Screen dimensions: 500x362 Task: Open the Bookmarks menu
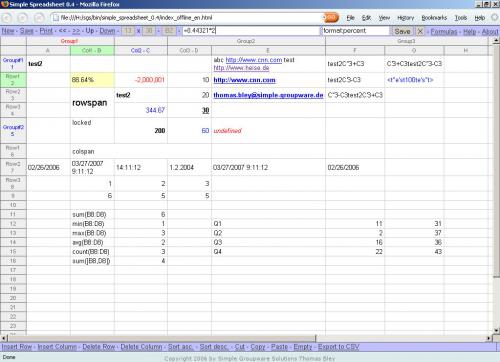tap(434, 18)
